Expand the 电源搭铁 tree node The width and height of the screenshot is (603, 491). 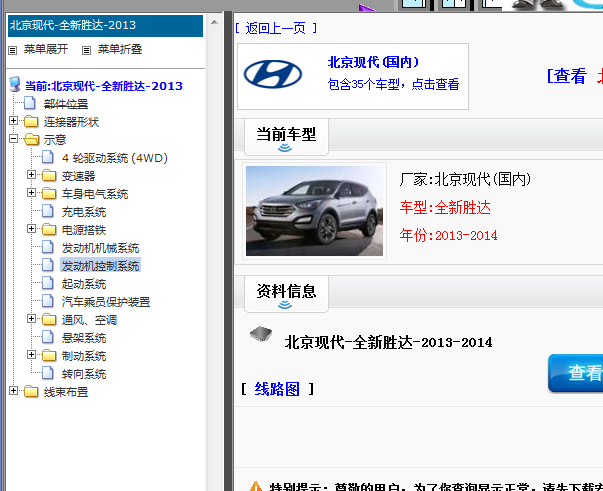(32, 229)
